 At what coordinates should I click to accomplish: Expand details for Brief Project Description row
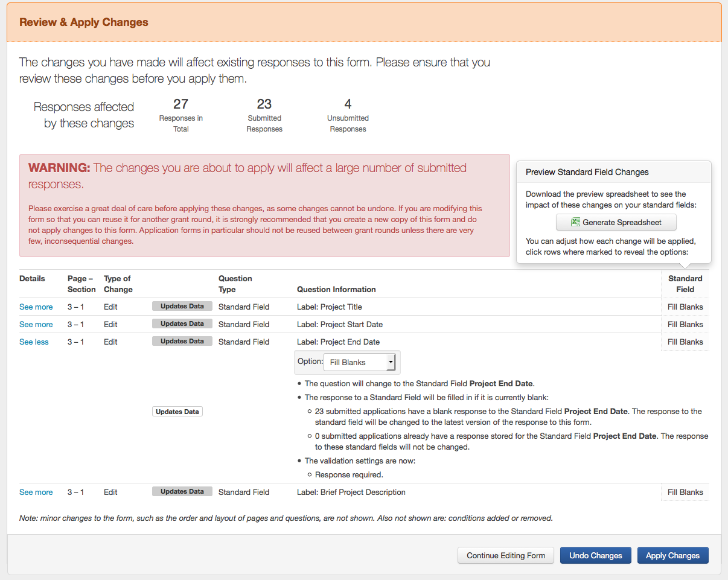point(36,492)
